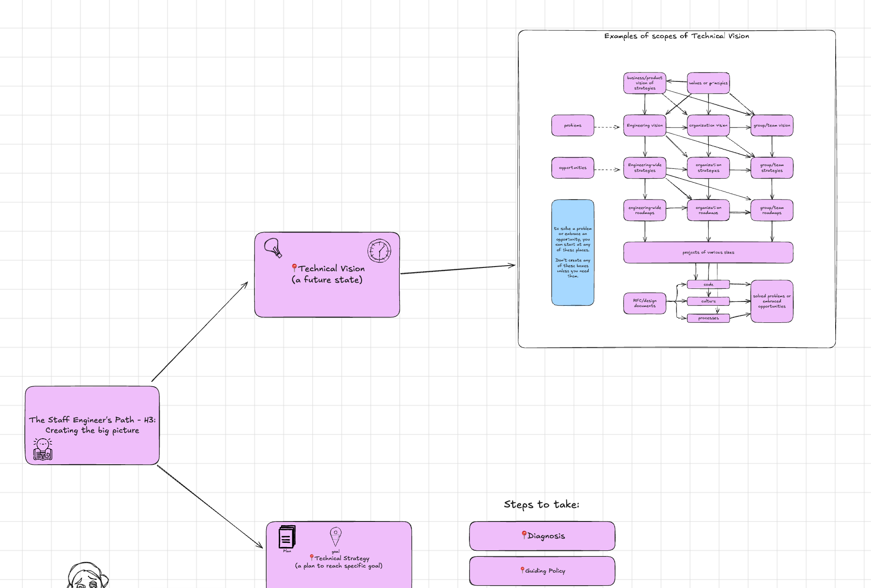Select the 'projects of various sizes' box
The height and width of the screenshot is (588, 871).
click(x=708, y=253)
